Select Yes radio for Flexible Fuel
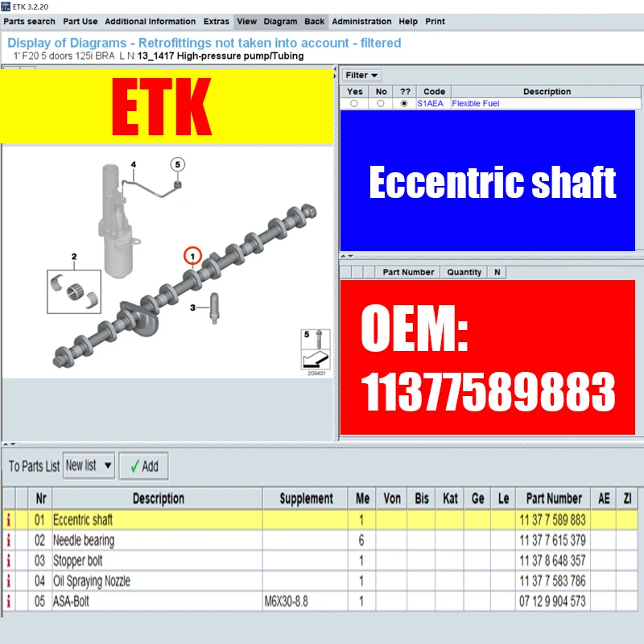Viewport: 644px width, 644px height. tap(354, 104)
